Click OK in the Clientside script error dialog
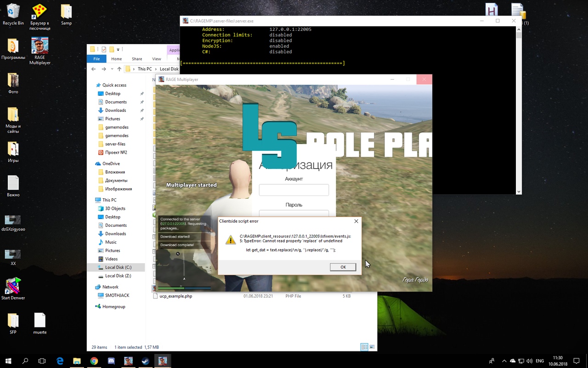The image size is (588, 368). (343, 267)
